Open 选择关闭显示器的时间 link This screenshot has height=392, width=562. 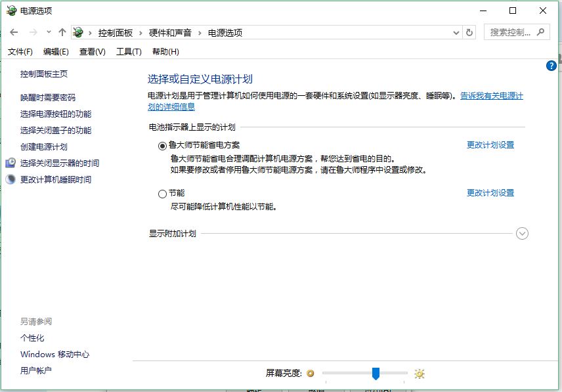60,163
